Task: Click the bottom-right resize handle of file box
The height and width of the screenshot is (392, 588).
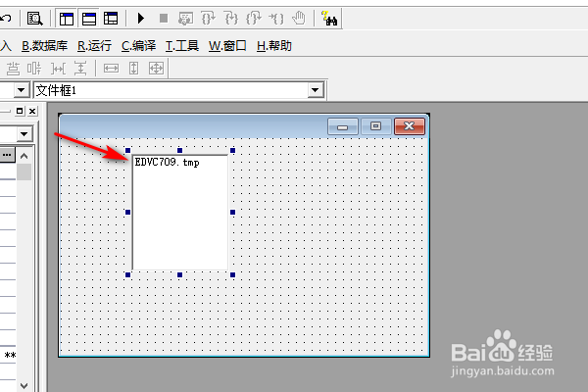Action: (x=233, y=275)
